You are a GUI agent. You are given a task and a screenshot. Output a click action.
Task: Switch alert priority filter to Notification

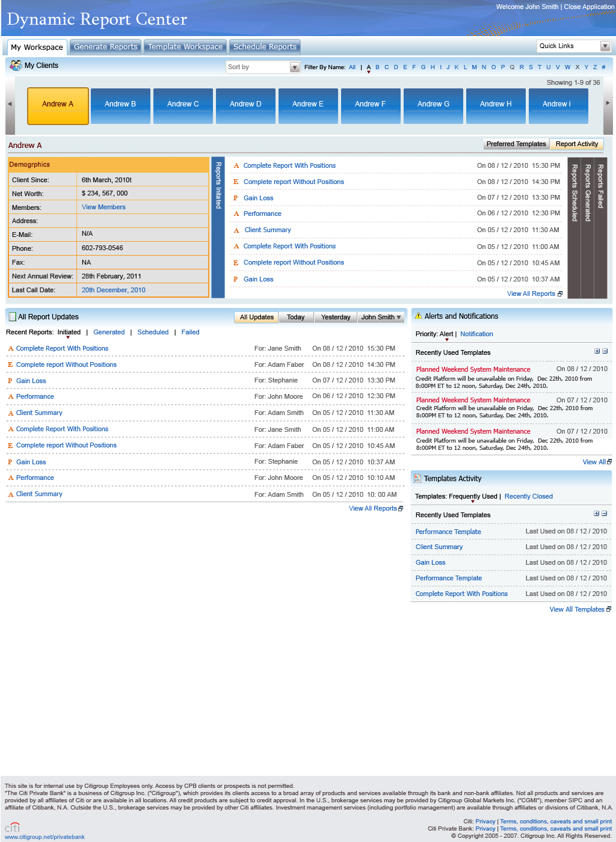(x=476, y=334)
